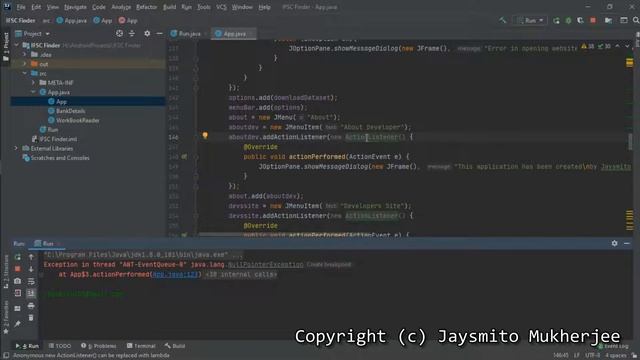Open the Problems tool window
The image size is (640, 360).
(98, 346)
